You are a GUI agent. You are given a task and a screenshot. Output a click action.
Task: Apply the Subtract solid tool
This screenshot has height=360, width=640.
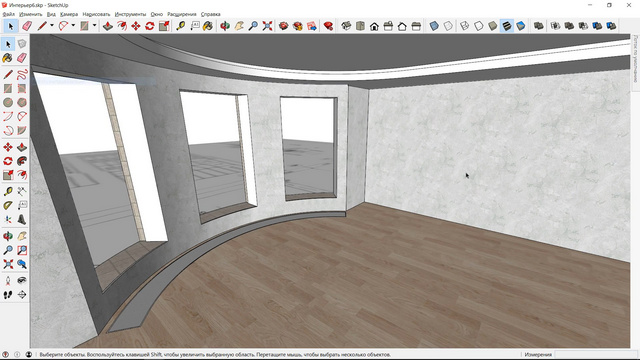point(583,26)
